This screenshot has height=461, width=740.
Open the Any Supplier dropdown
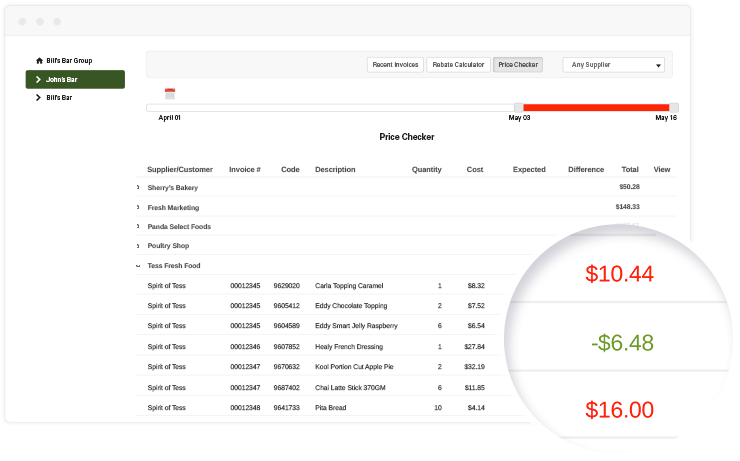point(614,65)
